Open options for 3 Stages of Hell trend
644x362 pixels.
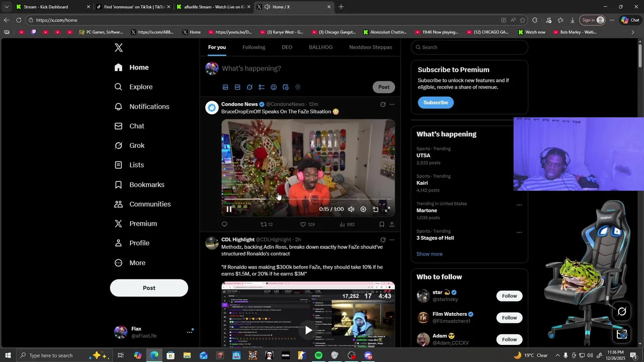coord(519,232)
